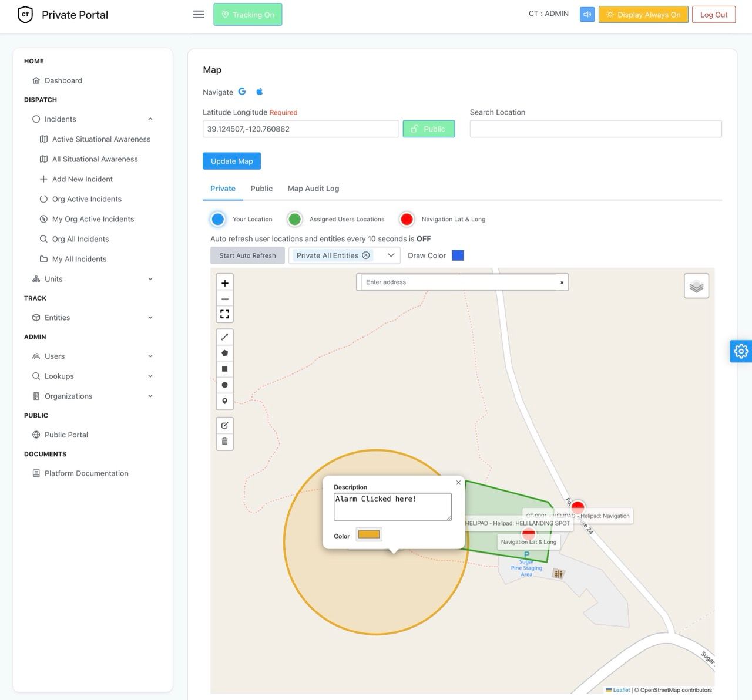Click Start Auto Refresh
This screenshot has width=752, height=700.
click(x=247, y=255)
